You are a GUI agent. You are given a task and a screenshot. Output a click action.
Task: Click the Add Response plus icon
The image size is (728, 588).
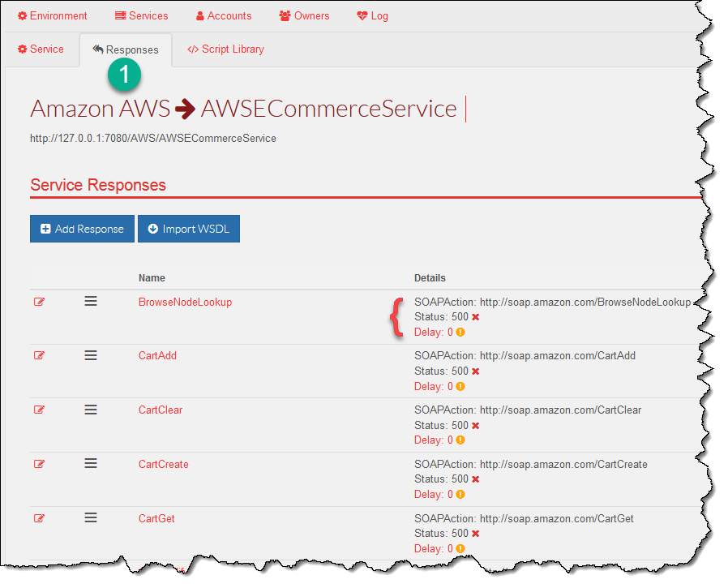pos(45,229)
